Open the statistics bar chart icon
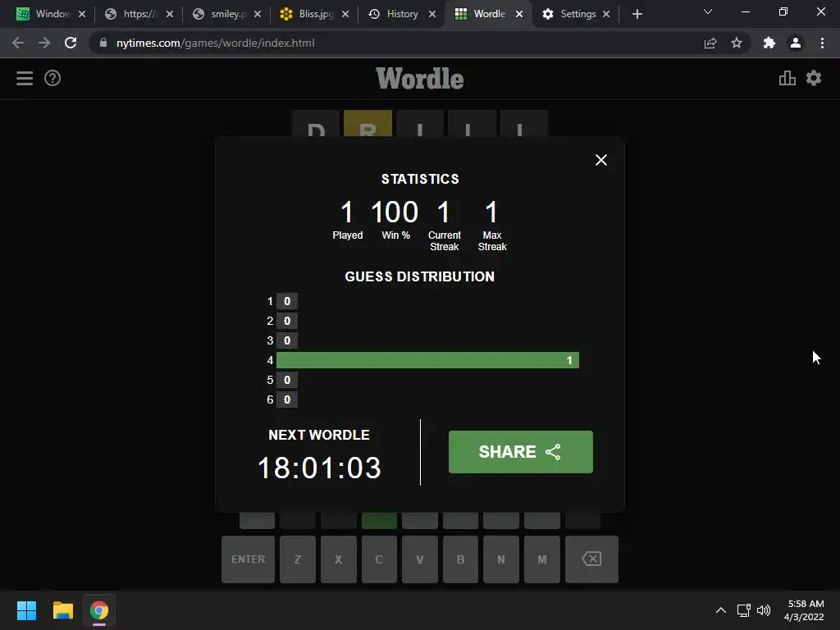 [x=787, y=78]
